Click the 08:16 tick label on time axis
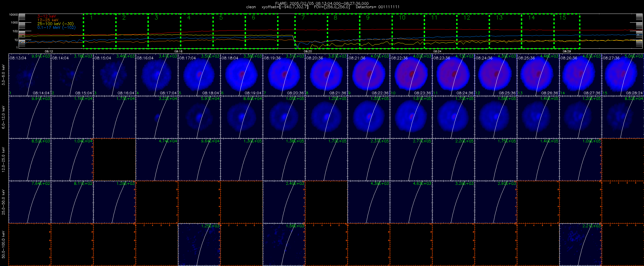 [178, 51]
